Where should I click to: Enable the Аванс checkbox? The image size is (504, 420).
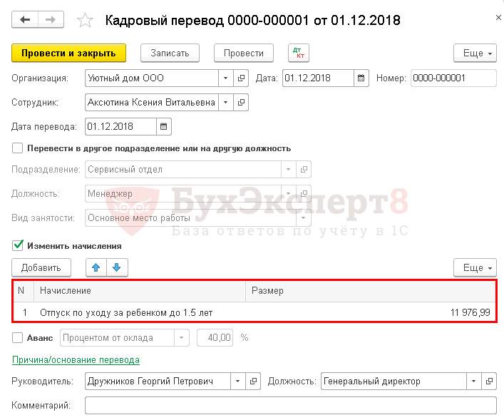(17, 338)
